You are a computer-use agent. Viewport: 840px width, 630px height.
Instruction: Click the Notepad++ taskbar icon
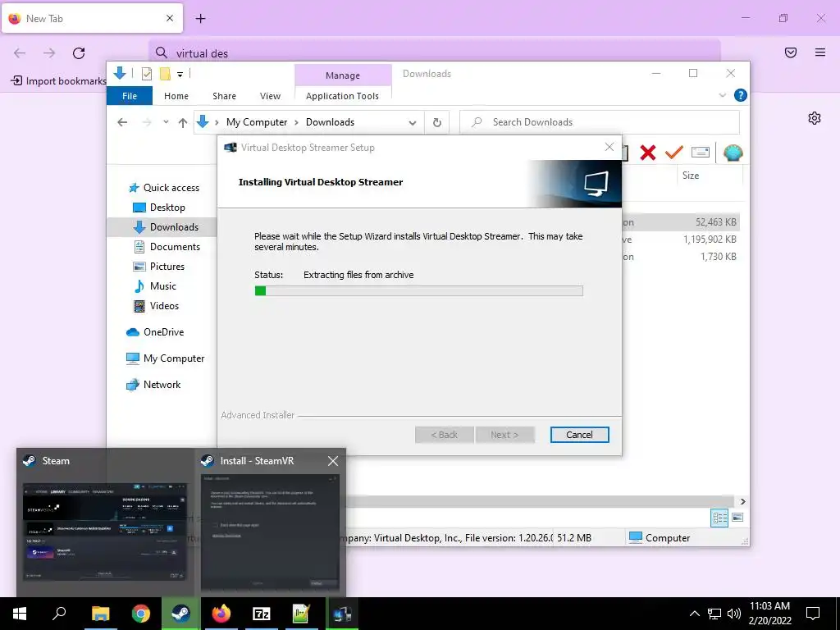tap(301, 614)
